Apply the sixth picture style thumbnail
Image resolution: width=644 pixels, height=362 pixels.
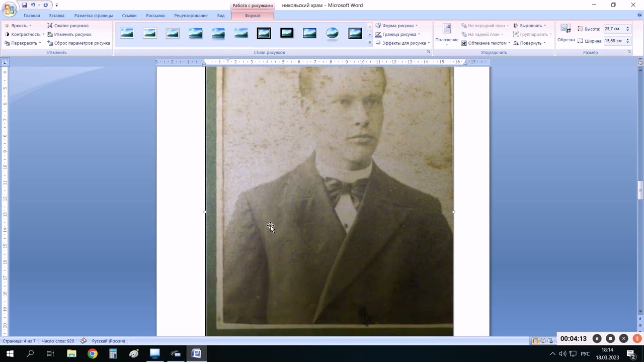241,34
